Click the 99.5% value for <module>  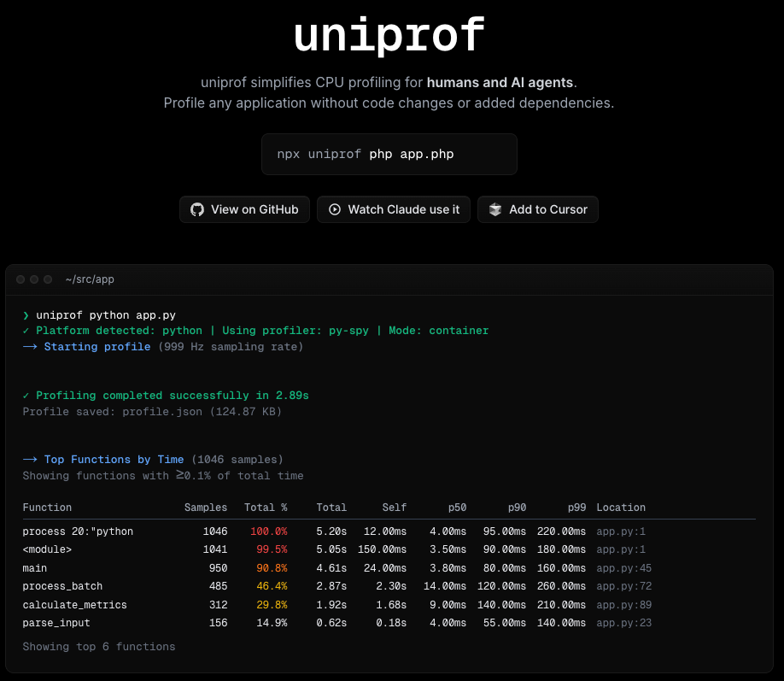272,549
